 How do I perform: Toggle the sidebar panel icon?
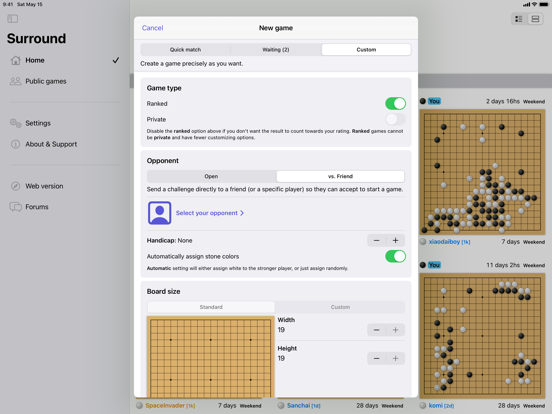(13, 18)
